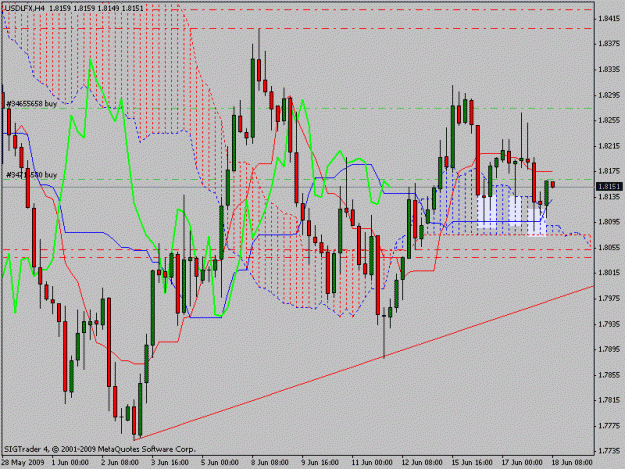Click price axis label 1.8175

pyautogui.click(x=609, y=171)
